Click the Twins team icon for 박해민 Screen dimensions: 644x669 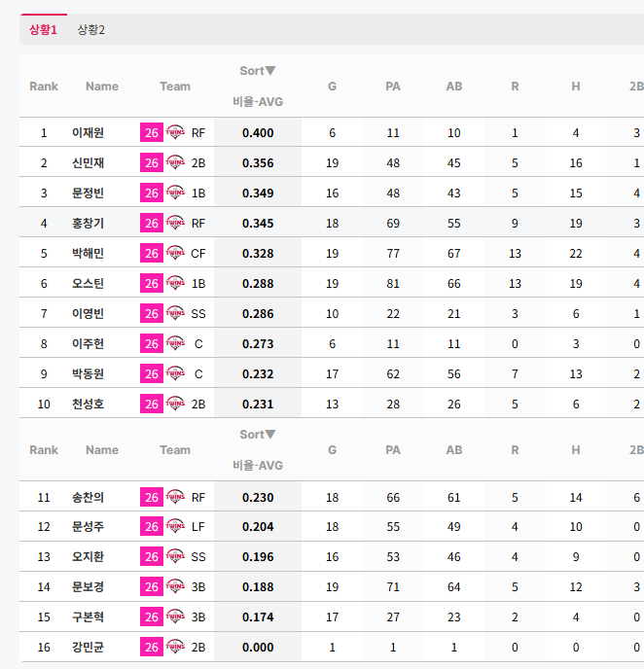[175, 253]
